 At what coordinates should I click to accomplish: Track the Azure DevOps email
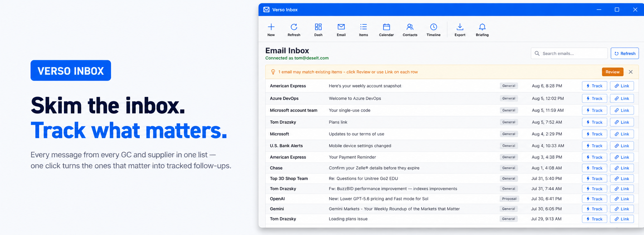(x=594, y=98)
